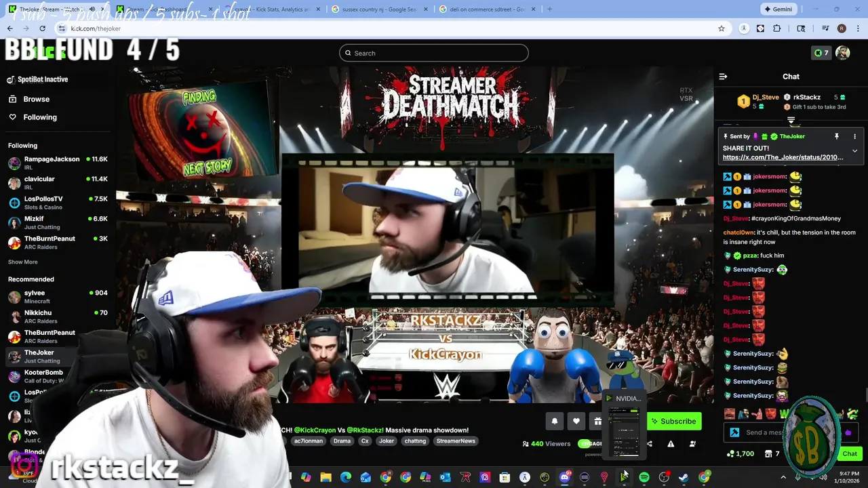Bookmark this page with the star
Viewport: 868px width, 488px height.
(x=722, y=28)
